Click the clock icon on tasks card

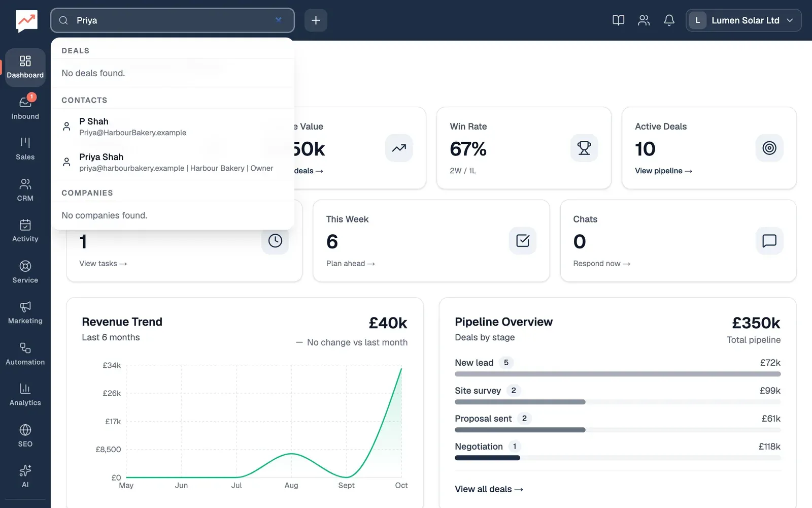pos(275,240)
